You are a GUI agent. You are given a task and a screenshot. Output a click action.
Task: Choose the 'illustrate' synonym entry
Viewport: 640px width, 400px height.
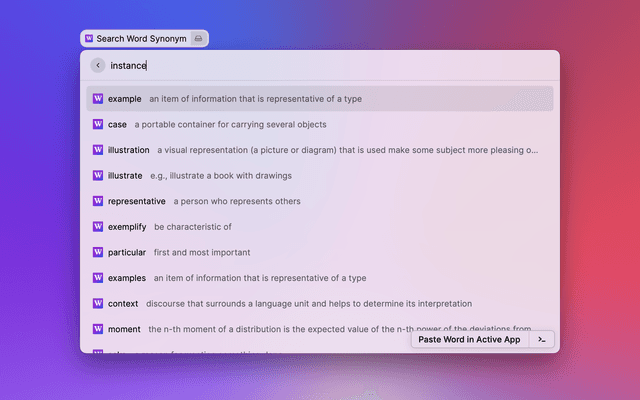tap(320, 175)
